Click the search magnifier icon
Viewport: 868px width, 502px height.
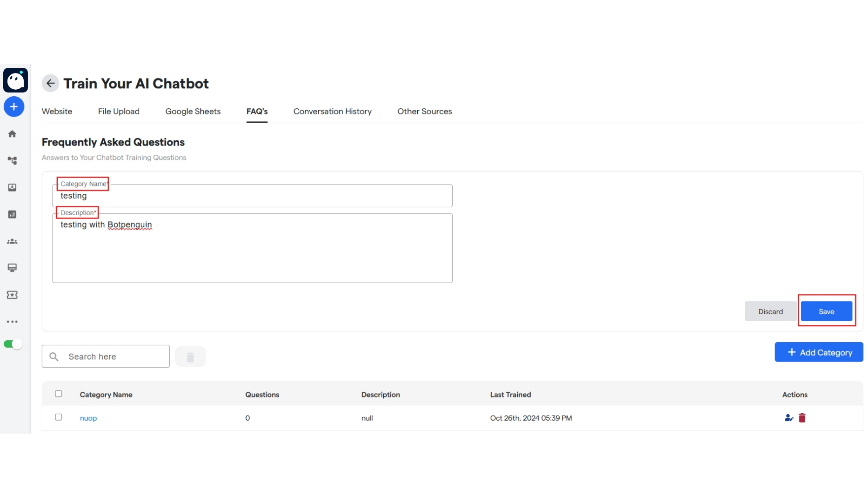tap(54, 357)
